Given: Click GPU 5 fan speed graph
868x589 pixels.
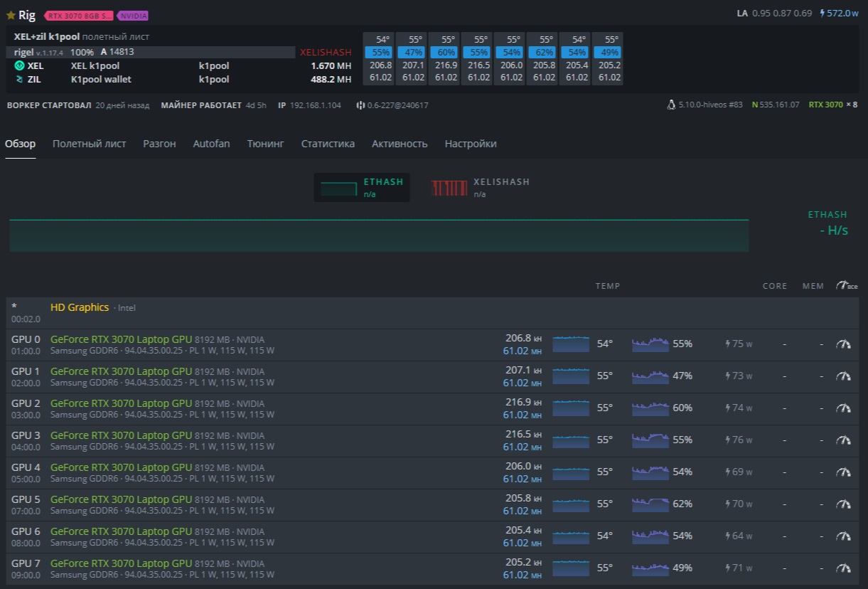Looking at the screenshot, I should click(650, 504).
